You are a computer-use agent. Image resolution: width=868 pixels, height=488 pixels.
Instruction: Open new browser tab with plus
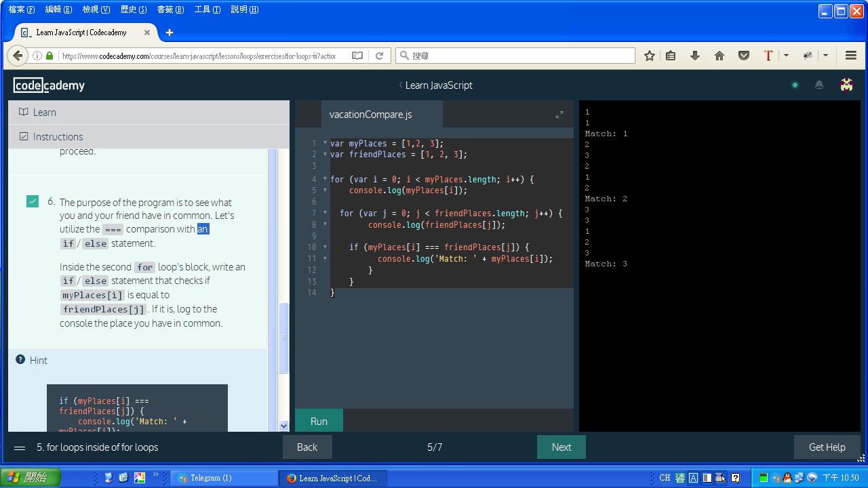[x=170, y=32]
